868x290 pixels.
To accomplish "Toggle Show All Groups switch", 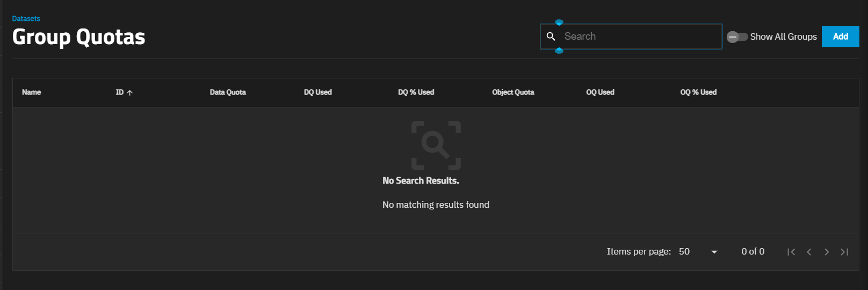I will 737,37.
